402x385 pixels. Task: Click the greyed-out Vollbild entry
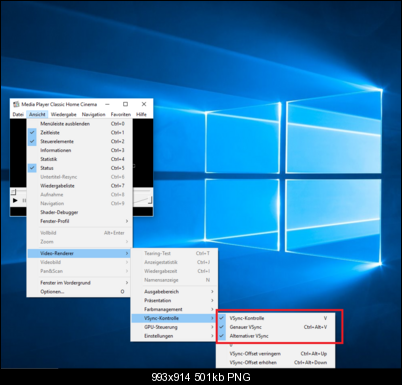pos(80,233)
